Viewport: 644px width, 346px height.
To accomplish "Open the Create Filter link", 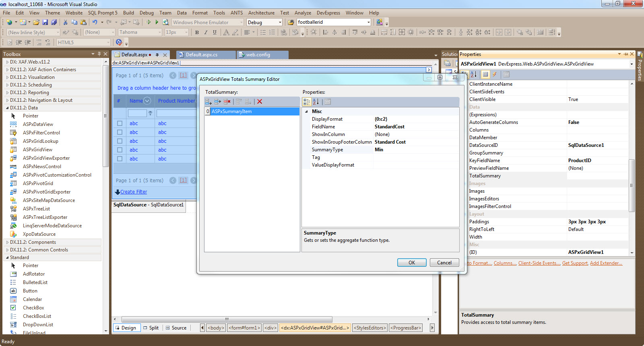I will pyautogui.click(x=134, y=192).
